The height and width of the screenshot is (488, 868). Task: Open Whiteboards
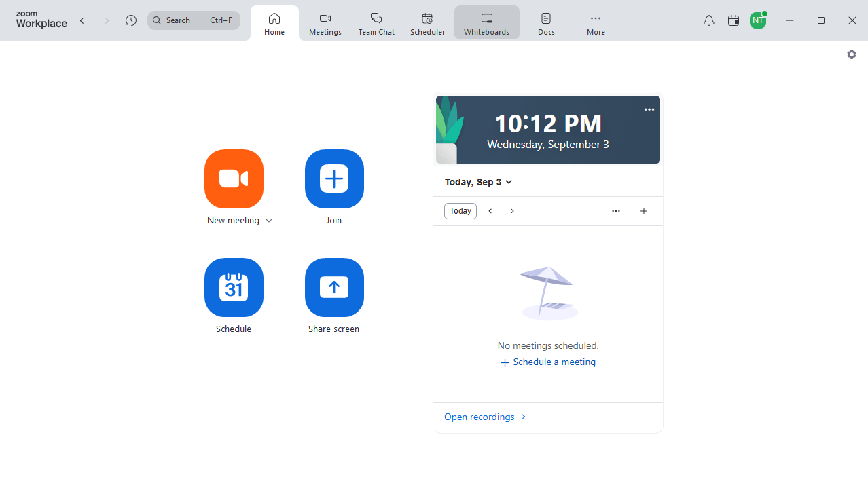(x=486, y=22)
